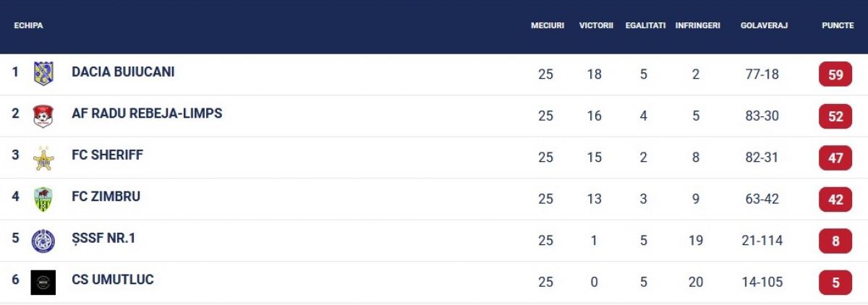This screenshot has width=868, height=305.
Task: Sort by the PUNCTE column header
Action: pyautogui.click(x=838, y=25)
